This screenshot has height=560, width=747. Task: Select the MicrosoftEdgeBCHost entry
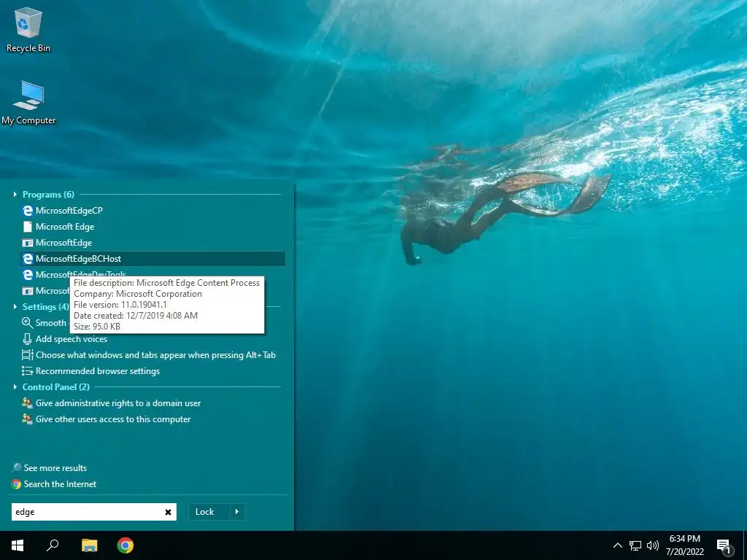(152, 259)
